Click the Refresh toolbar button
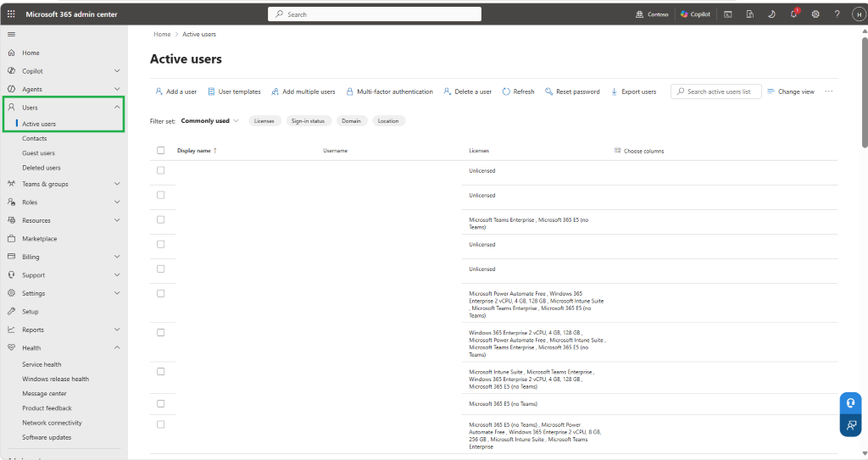This screenshot has width=868, height=460. 518,91
